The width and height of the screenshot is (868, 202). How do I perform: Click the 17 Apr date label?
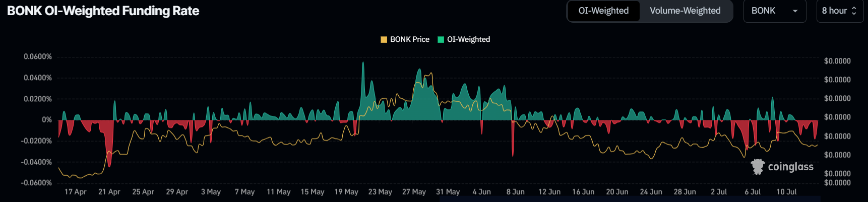(x=76, y=192)
